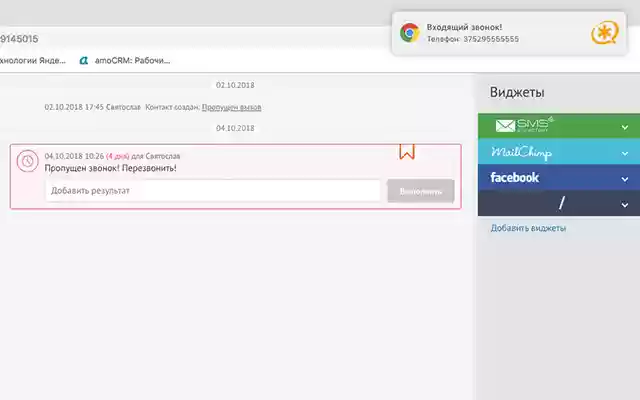Expand the dark widget chevron
This screenshot has height=400, width=640.
[624, 205]
